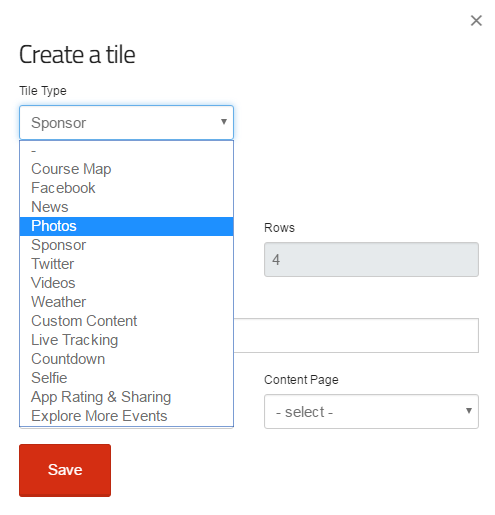Choose App Rating & Sharing option
The image size is (495, 515).
pyautogui.click(x=126, y=397)
